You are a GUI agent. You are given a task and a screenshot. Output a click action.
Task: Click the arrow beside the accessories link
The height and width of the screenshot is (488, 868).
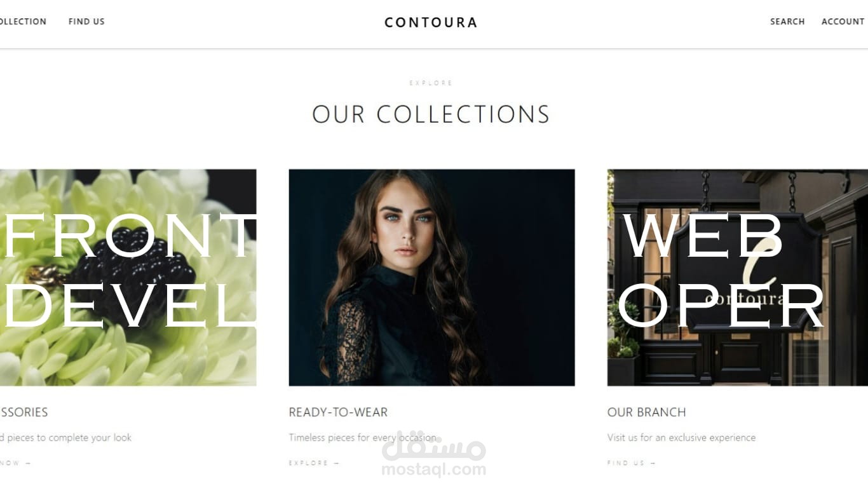28,463
